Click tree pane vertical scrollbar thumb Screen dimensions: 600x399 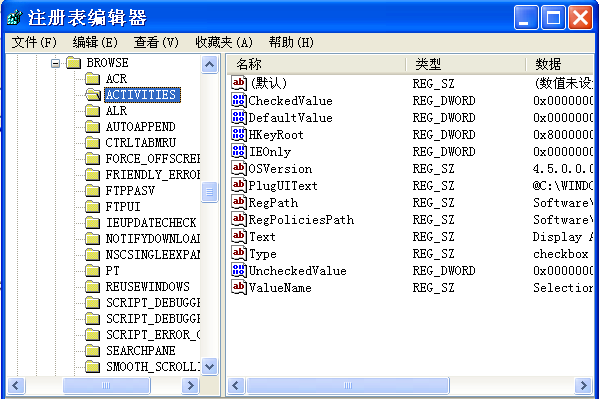(209, 192)
